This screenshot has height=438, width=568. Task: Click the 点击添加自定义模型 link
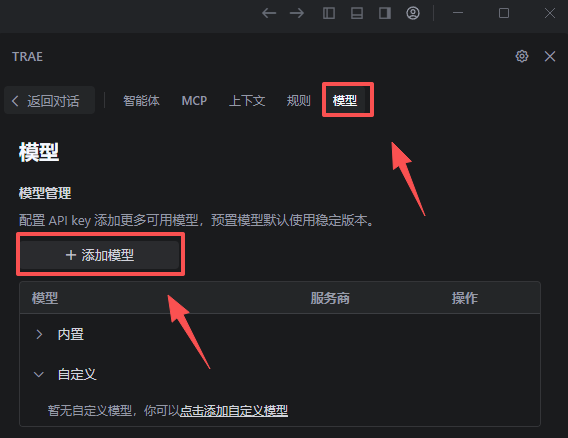(x=234, y=410)
